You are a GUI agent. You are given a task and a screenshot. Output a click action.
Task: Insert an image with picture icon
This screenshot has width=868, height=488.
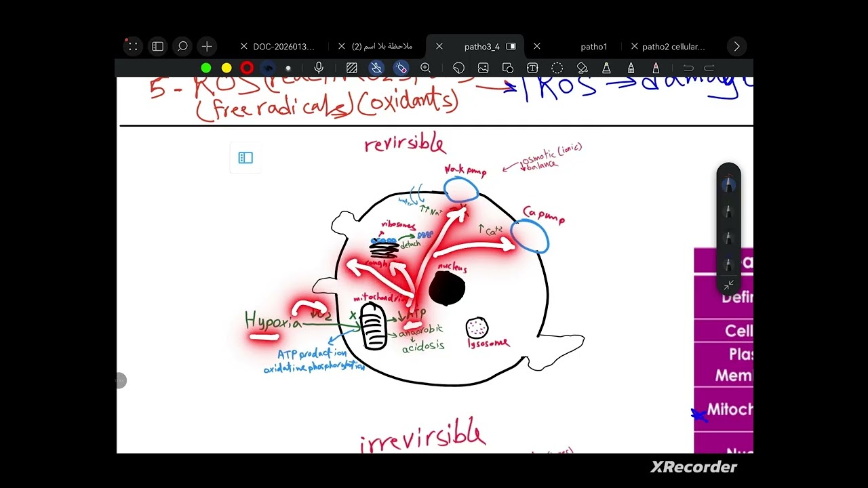tap(483, 68)
